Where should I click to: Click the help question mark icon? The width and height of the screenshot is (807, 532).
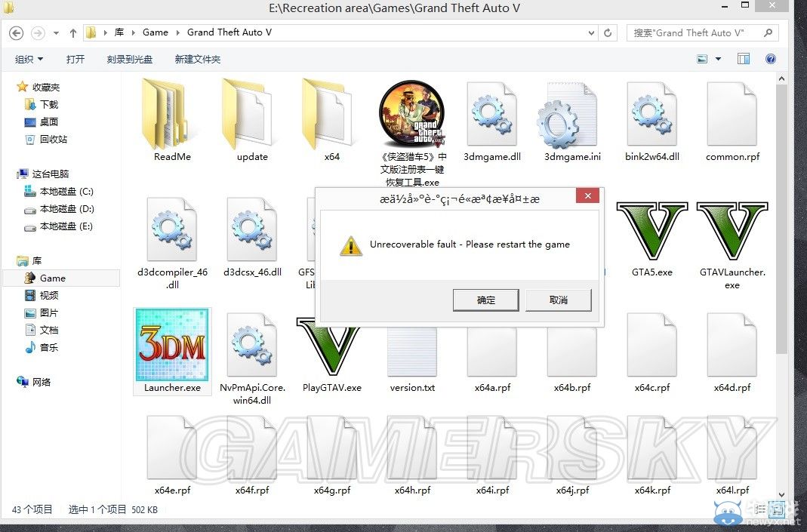771,59
